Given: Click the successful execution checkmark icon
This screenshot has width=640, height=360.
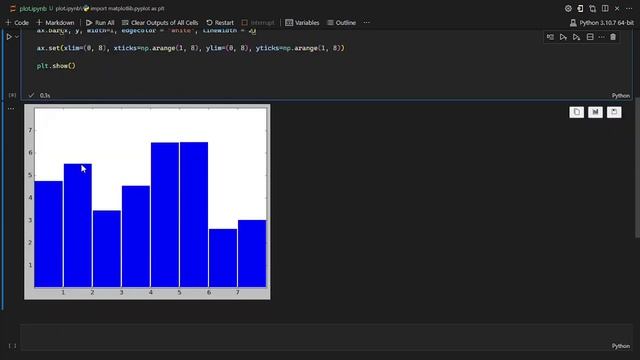Looking at the screenshot, I should [31, 95].
